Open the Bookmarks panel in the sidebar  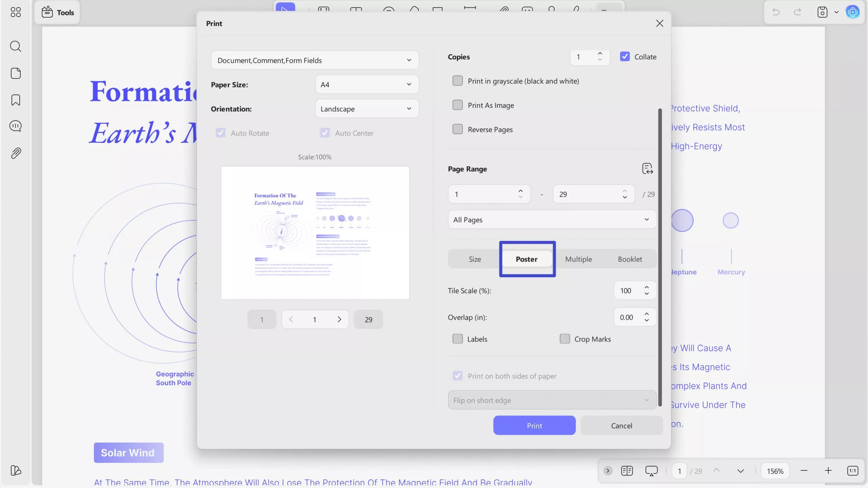[16, 100]
